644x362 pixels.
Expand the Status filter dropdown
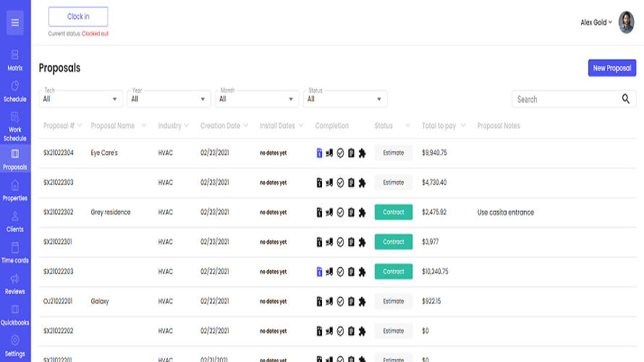(345, 99)
